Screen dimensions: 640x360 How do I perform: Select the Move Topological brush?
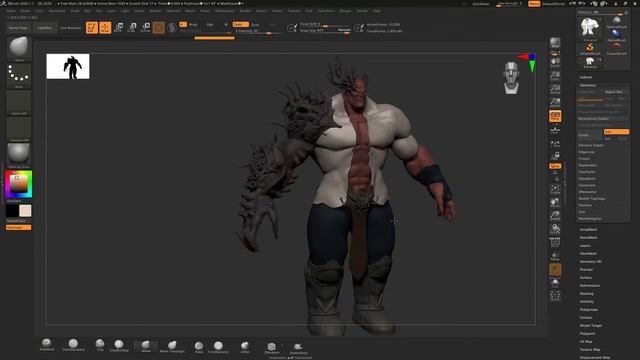[x=172, y=347]
